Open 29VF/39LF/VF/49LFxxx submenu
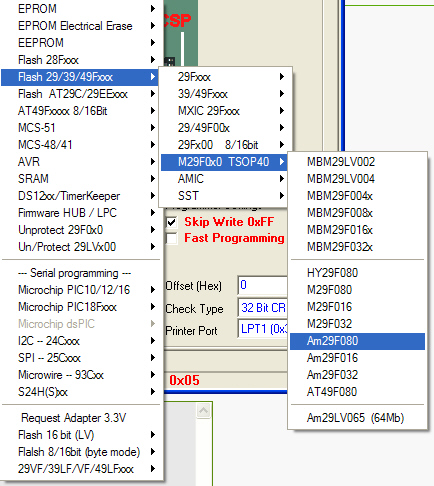Screen dimensions: 434x486 81,469
